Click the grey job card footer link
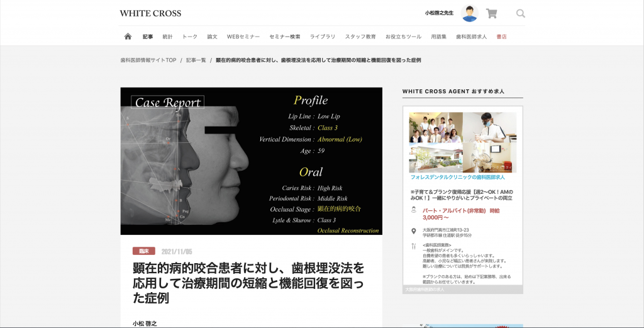Screen dimensions: 644x328 click(x=462, y=290)
